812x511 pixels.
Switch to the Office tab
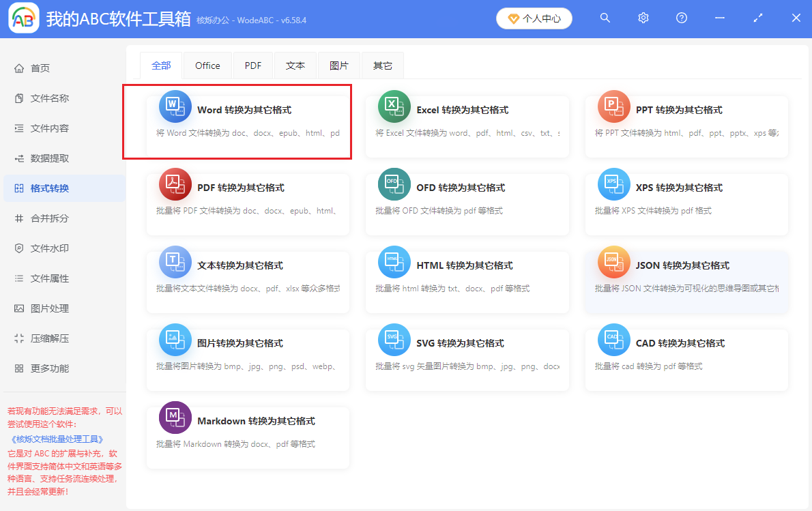tap(207, 65)
